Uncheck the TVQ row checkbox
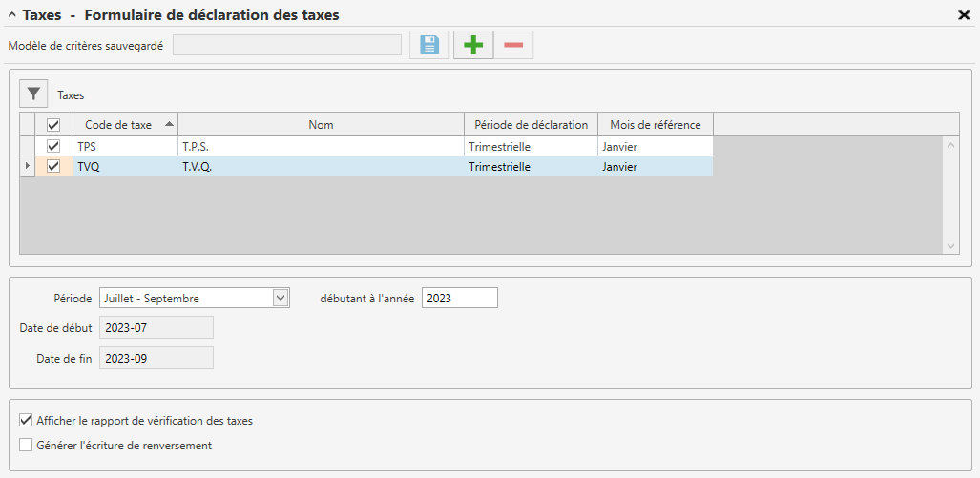980x478 pixels. pyautogui.click(x=53, y=167)
